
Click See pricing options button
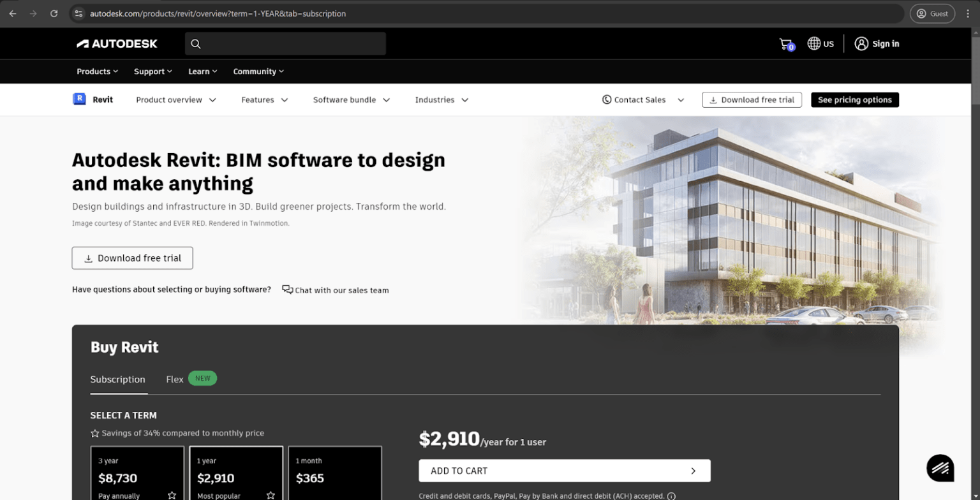click(855, 99)
